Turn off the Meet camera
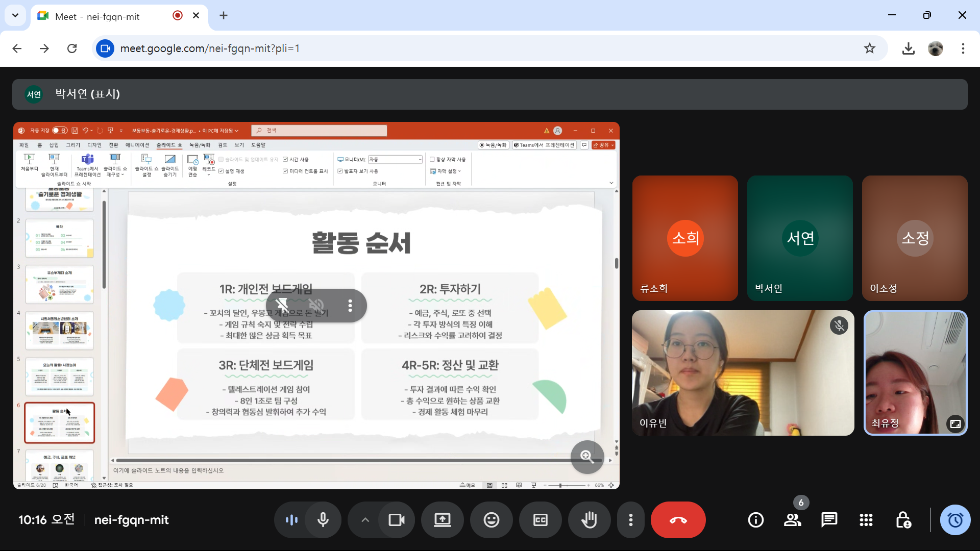The height and width of the screenshot is (551, 980). [397, 520]
